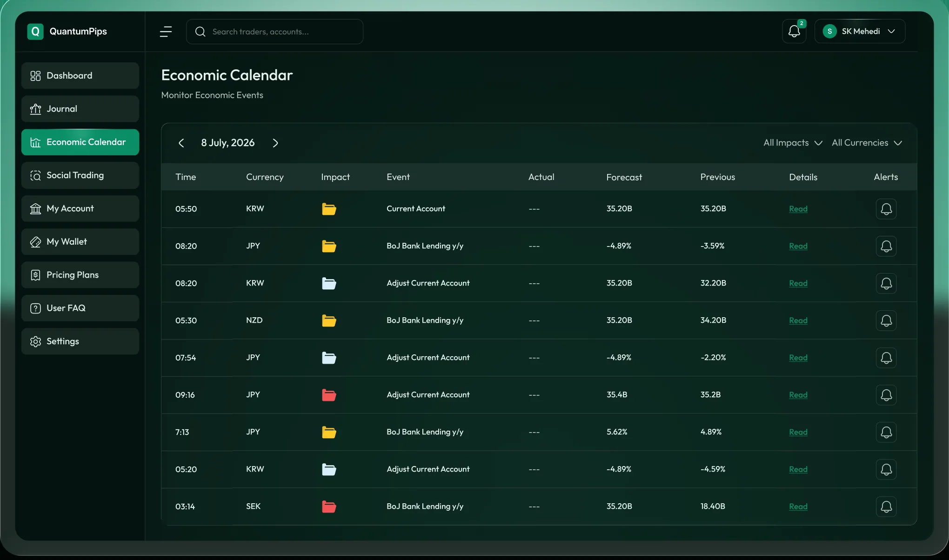This screenshot has width=949, height=560.
Task: Click the SK Mehedi avatar circle
Action: pos(829,32)
